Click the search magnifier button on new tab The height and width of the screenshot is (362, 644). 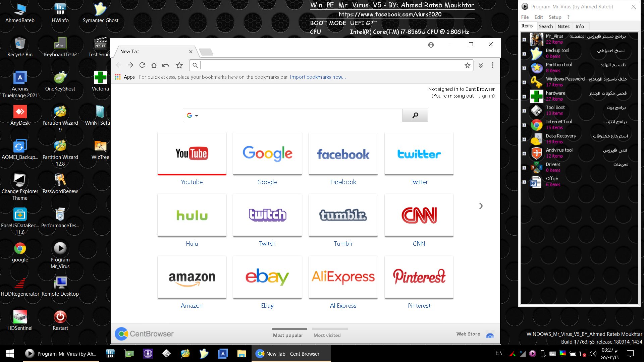pos(415,115)
